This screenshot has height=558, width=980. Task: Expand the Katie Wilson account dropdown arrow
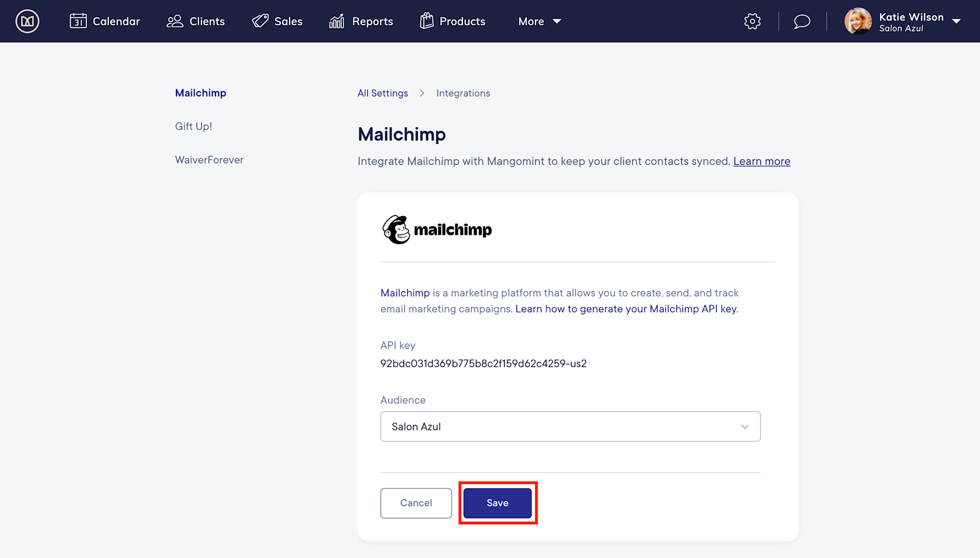tap(956, 22)
